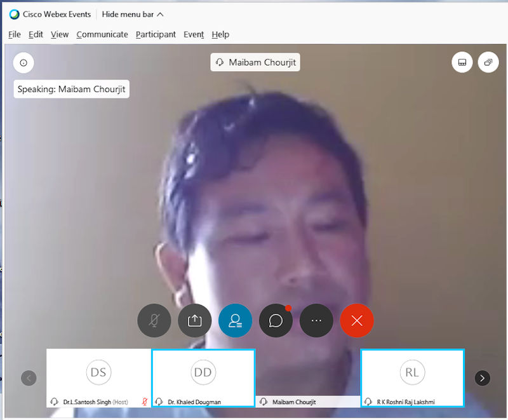Open the Event menu
The height and width of the screenshot is (420, 508).
point(194,34)
